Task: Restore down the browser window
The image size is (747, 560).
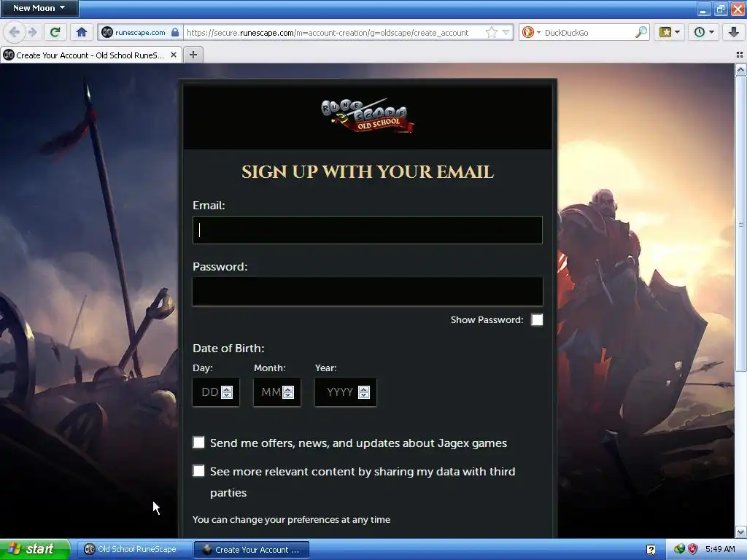Action: click(x=721, y=9)
